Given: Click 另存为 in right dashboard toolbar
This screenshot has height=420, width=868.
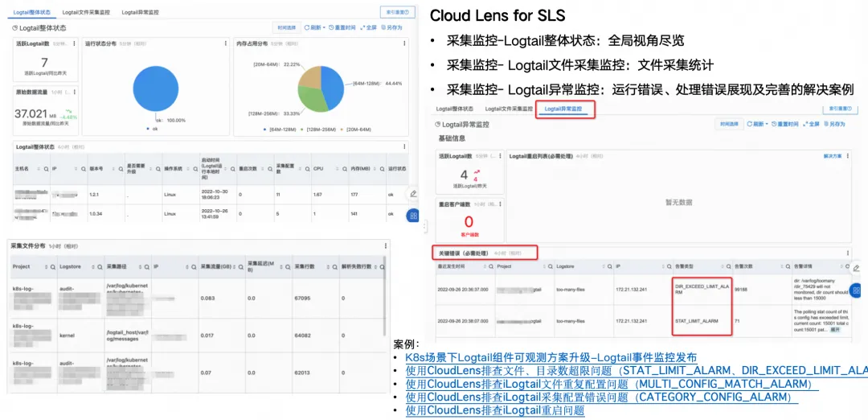Looking at the screenshot, I should click(835, 125).
